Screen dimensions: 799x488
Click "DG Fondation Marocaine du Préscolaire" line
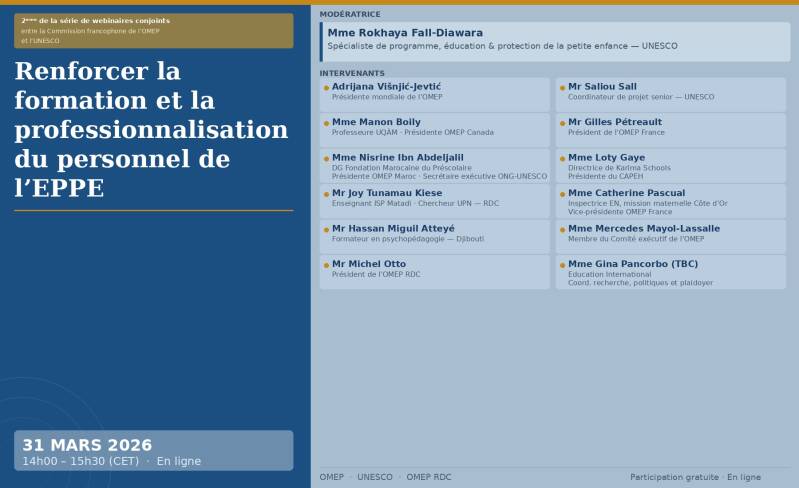[402, 168]
